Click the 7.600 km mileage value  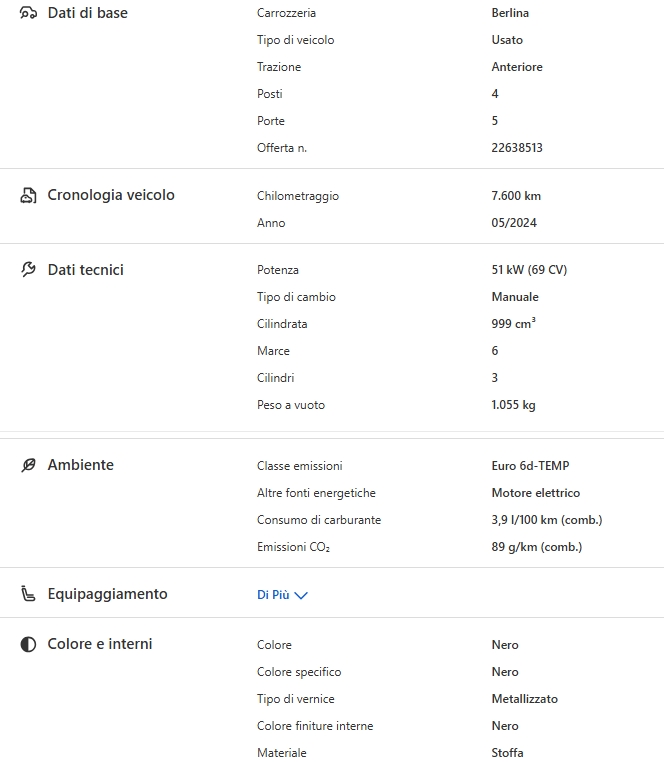(516, 196)
